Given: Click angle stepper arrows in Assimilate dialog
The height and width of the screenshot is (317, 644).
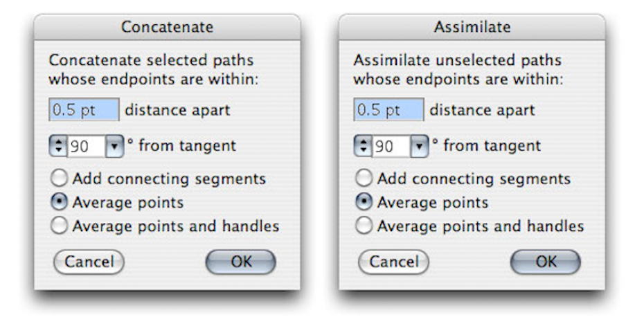Looking at the screenshot, I should pyautogui.click(x=363, y=146).
